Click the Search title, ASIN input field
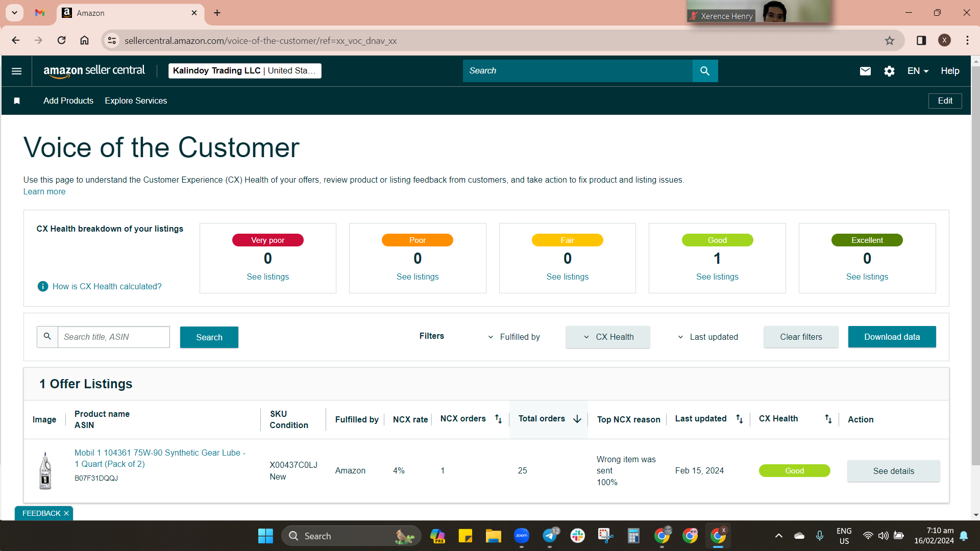The width and height of the screenshot is (980, 551). point(114,337)
